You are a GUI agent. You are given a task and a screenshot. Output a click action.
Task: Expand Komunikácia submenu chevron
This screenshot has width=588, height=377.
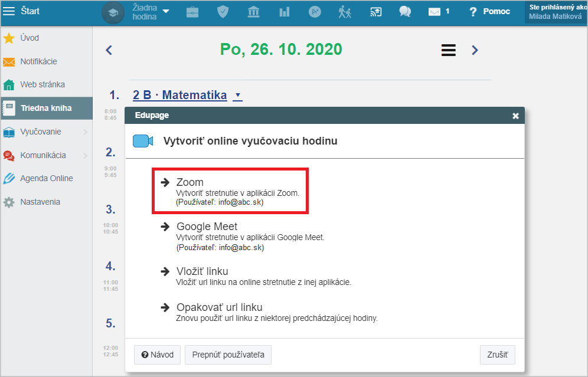[x=86, y=156]
